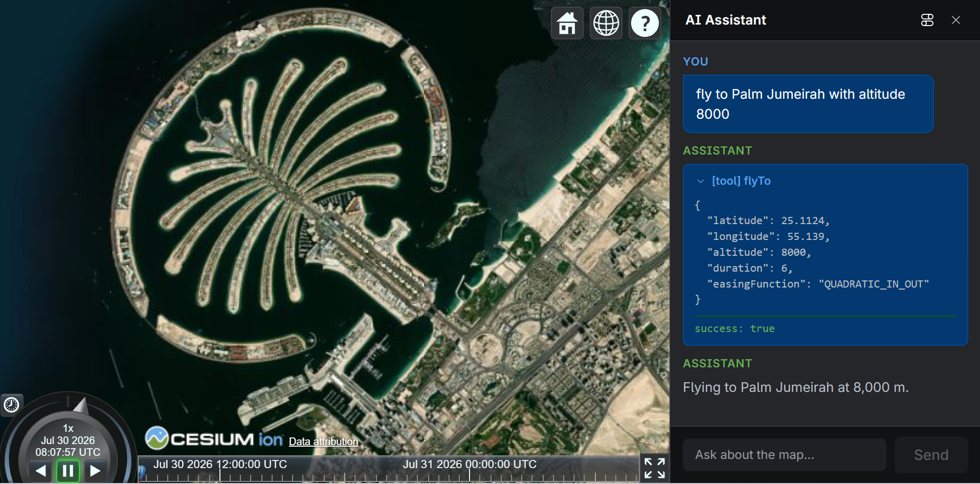Select the user message about Palm Jumeirah
This screenshot has width=980, height=484.
[x=808, y=104]
